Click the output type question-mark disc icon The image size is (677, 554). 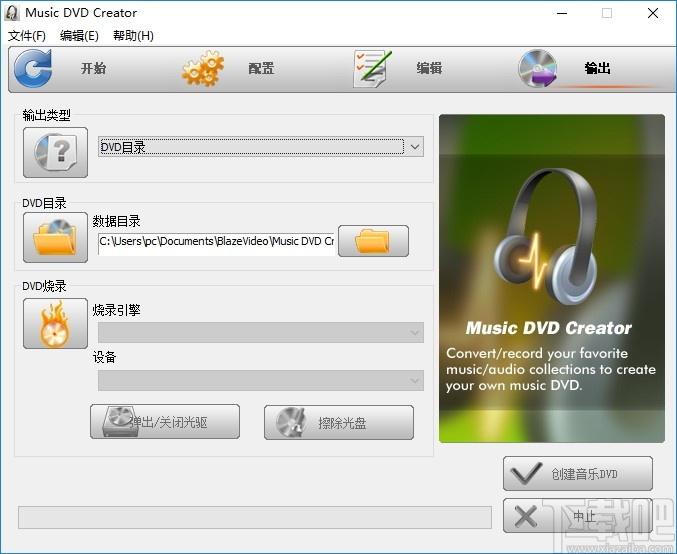[x=55, y=152]
